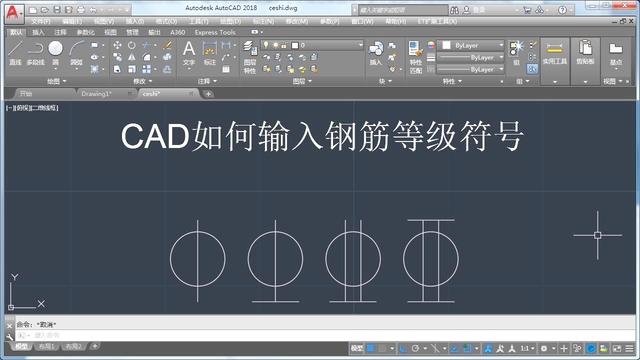Toggle Clean Screen in status bar
This screenshot has height=360, width=640.
click(x=617, y=349)
